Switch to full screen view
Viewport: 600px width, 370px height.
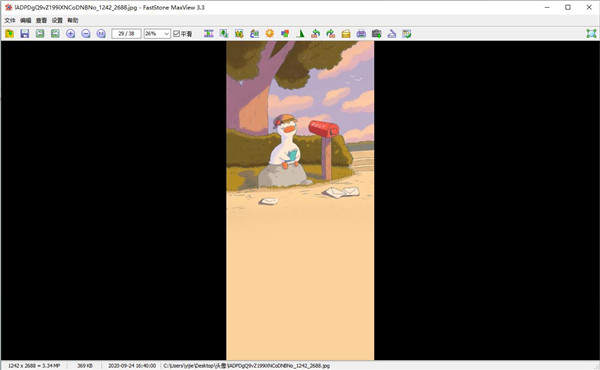coord(591,34)
